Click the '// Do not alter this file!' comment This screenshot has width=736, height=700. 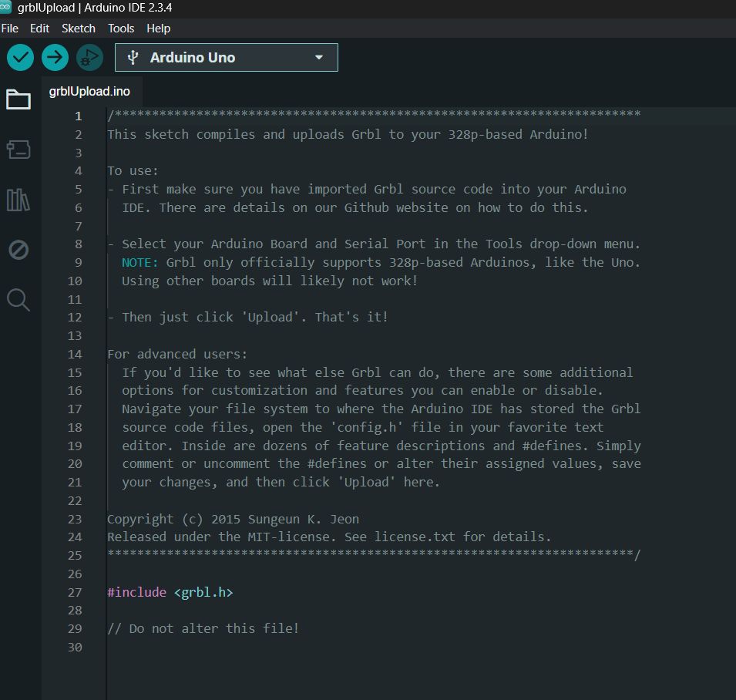203,628
